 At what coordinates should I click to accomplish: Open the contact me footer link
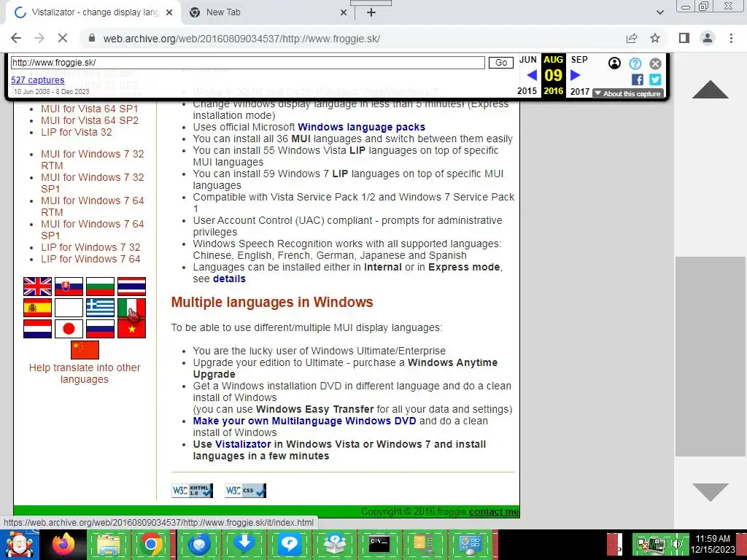coord(494,511)
